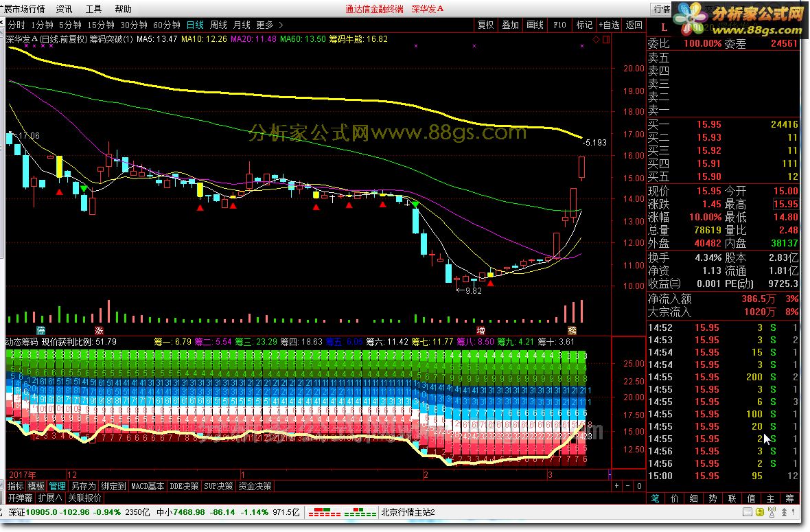Click the red L letter above 委比
The width and height of the screenshot is (810, 532).
(x=664, y=28)
